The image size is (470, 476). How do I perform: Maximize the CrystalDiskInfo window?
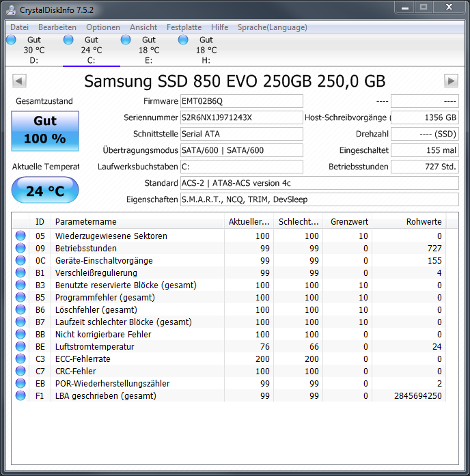[x=424, y=7]
